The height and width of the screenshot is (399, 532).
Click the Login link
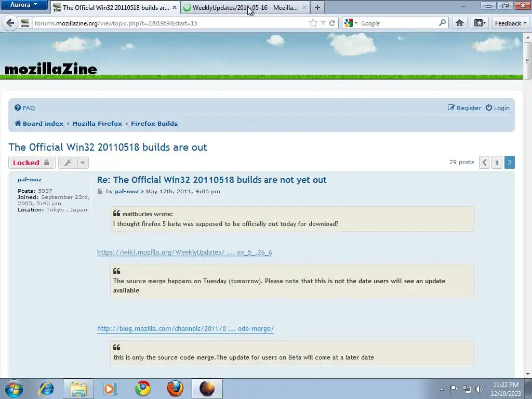pyautogui.click(x=497, y=108)
